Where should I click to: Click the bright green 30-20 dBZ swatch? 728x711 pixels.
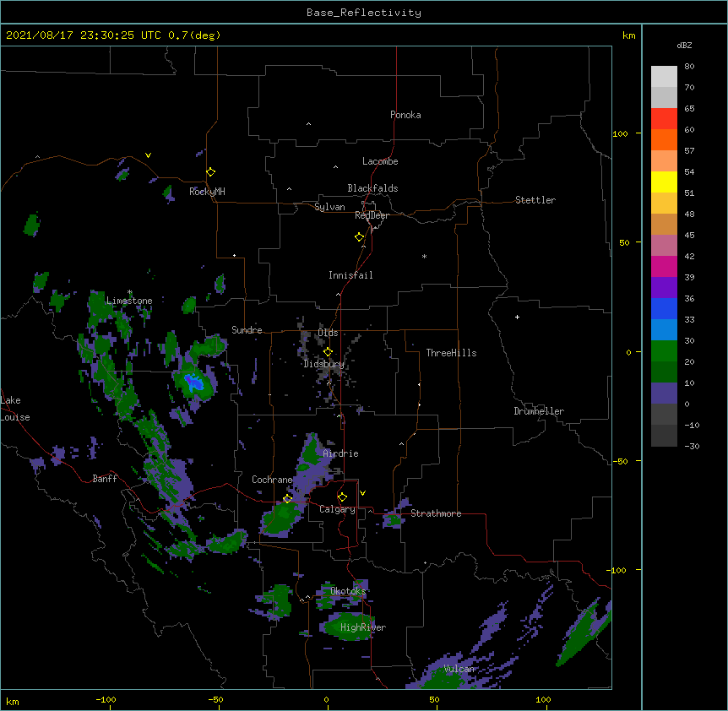tap(664, 351)
